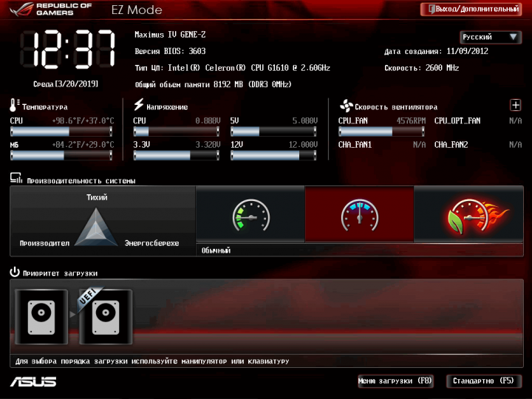Click the 0.888V CPU voltage reading

point(208,120)
